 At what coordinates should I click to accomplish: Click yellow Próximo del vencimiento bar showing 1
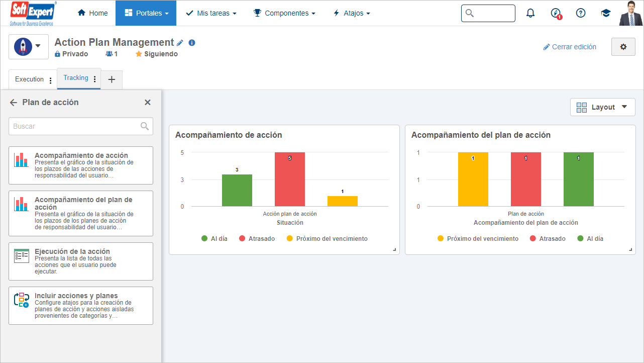point(343,201)
